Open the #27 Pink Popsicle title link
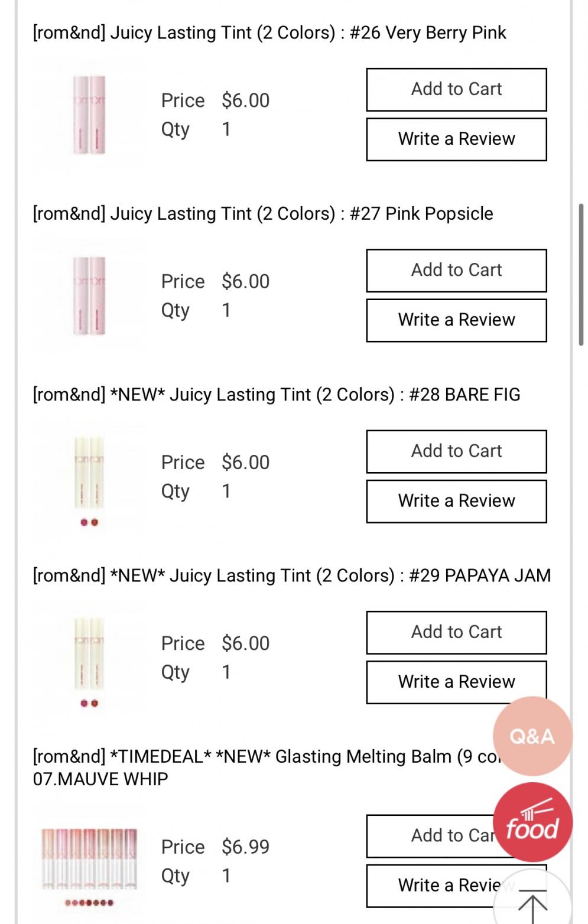 click(263, 213)
